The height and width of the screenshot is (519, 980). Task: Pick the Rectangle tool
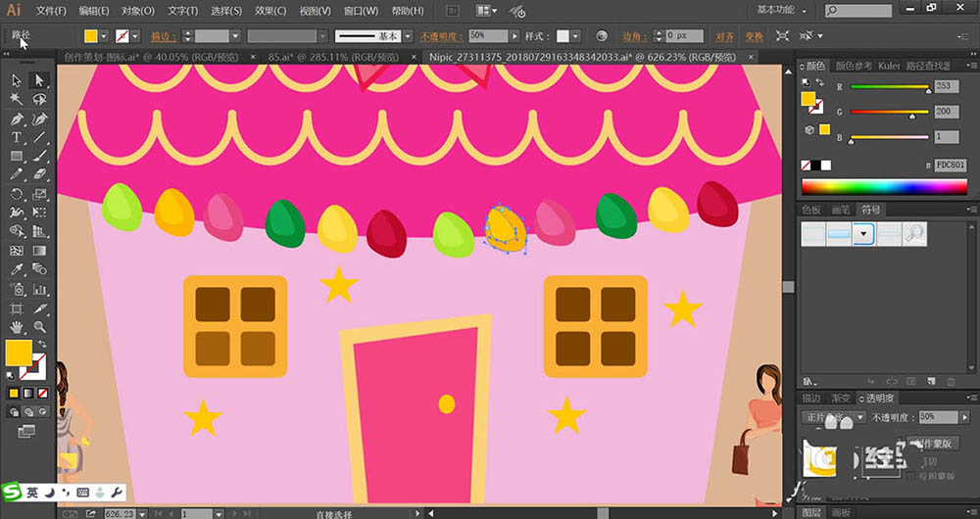(17, 156)
